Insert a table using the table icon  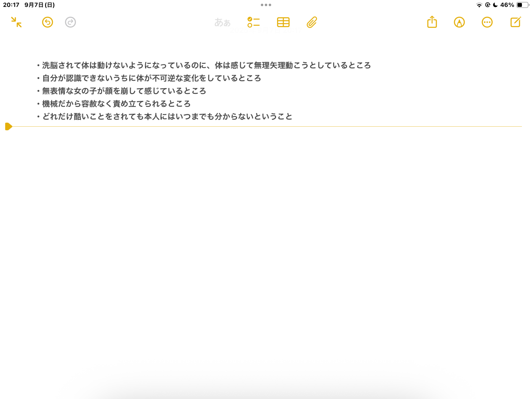pyautogui.click(x=283, y=22)
